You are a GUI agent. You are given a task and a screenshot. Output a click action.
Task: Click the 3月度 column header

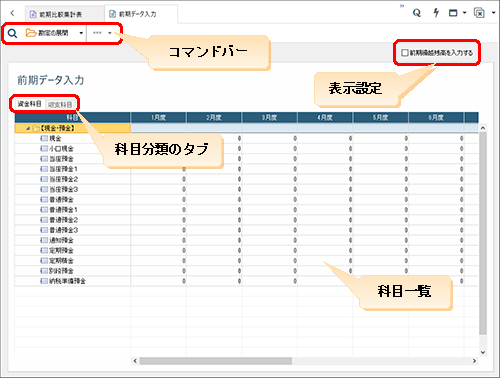tap(269, 117)
